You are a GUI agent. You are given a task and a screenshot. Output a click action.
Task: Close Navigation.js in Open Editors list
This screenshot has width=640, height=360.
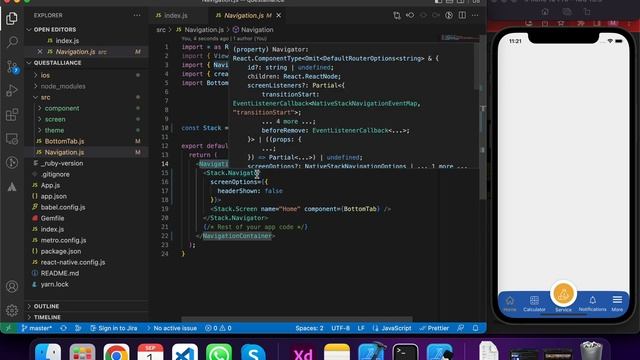40,52
